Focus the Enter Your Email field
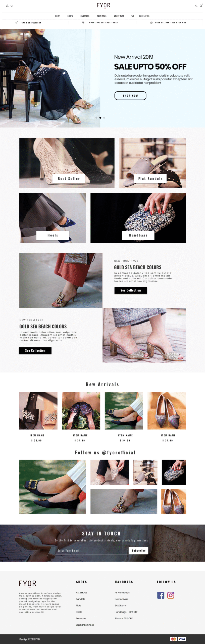The width and height of the screenshot is (205, 644). [x=92, y=550]
